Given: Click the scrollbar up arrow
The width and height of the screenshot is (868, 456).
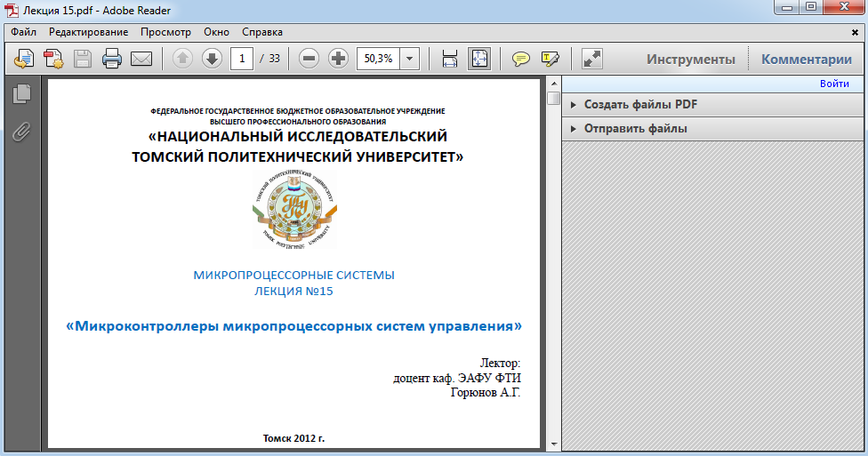Looking at the screenshot, I should coord(553,84).
